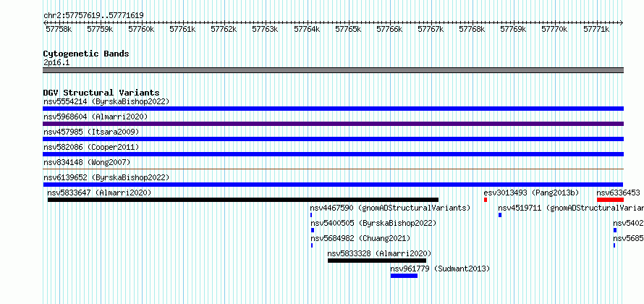Click the 57771k ruler tick label
The height and width of the screenshot is (304, 644).
pos(596,29)
